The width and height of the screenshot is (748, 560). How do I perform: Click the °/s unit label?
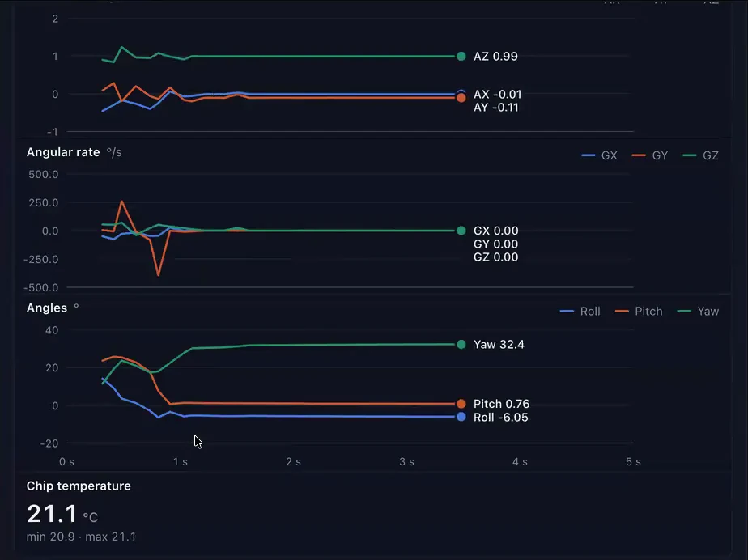[x=114, y=153]
